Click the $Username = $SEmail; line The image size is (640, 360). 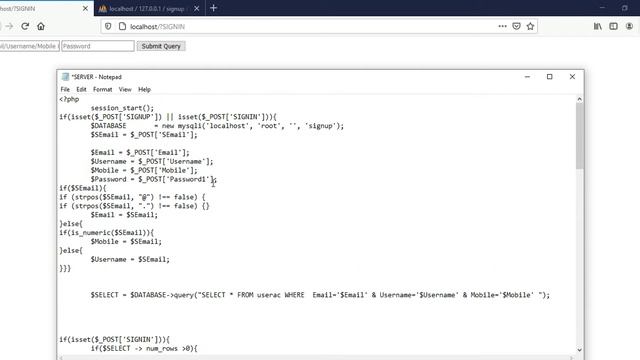tap(130, 260)
